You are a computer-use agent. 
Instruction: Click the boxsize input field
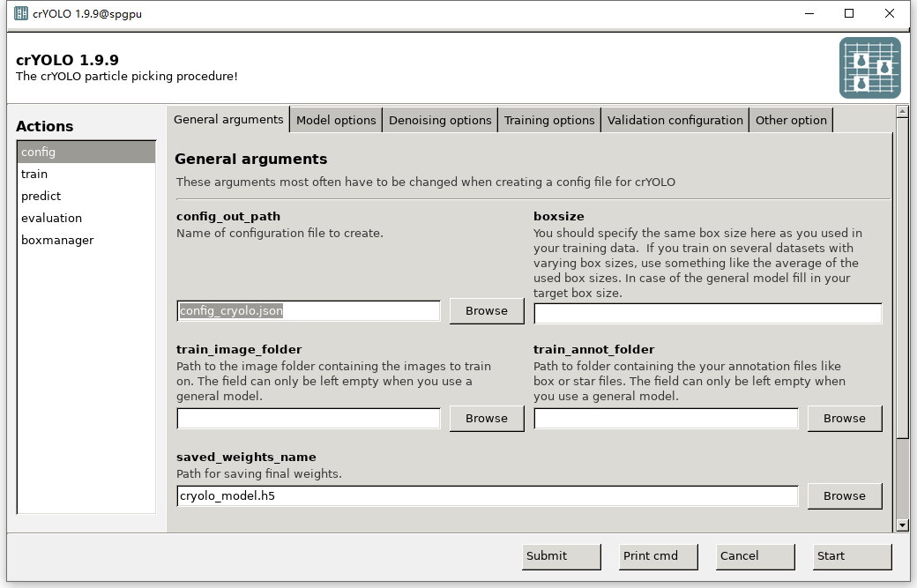pos(708,313)
